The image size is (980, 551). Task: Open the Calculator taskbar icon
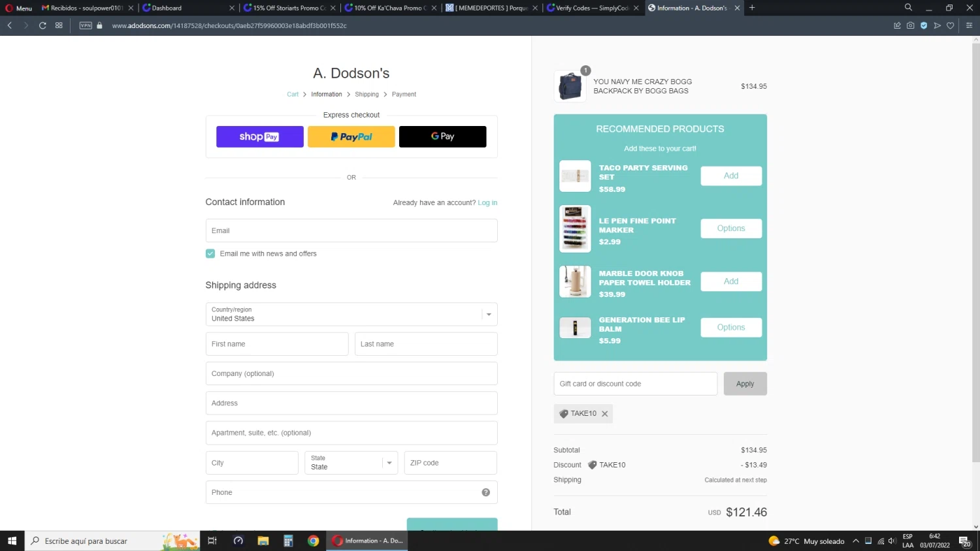click(x=288, y=541)
